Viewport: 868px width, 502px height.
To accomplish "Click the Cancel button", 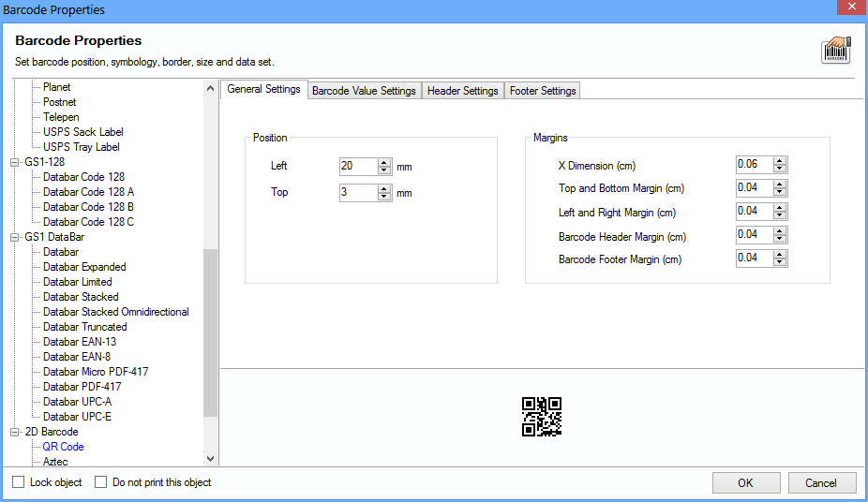I will (820, 483).
